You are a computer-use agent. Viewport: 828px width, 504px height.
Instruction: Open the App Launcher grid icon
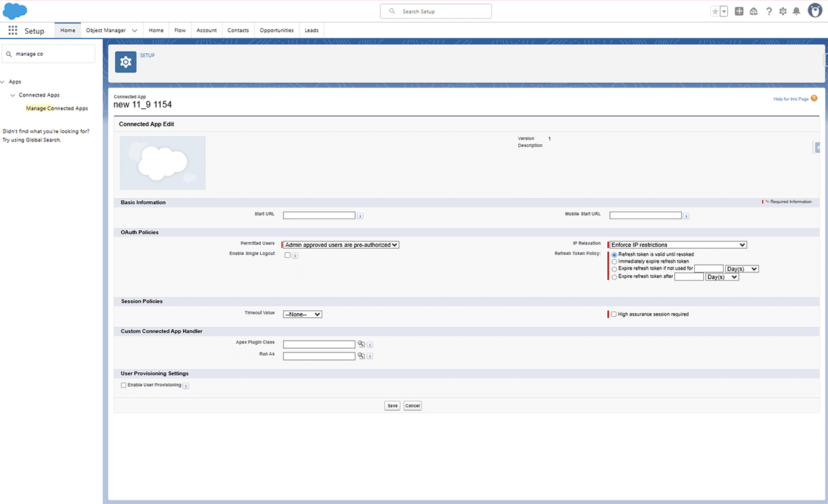[x=12, y=30]
